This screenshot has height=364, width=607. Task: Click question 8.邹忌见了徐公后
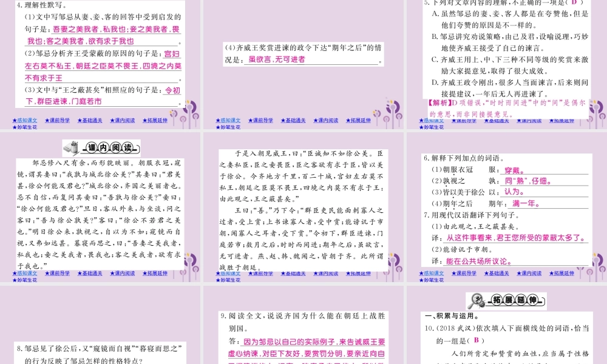(x=100, y=354)
